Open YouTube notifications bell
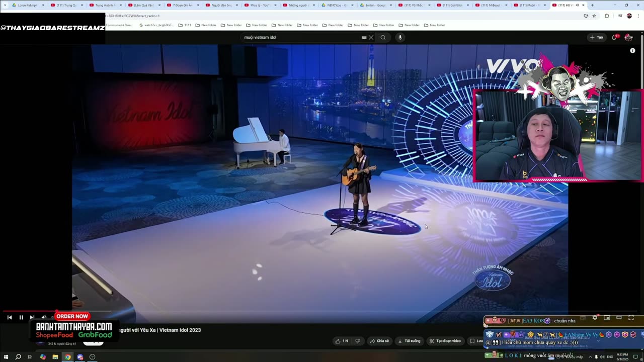Image resolution: width=644 pixels, height=362 pixels. [615, 37]
